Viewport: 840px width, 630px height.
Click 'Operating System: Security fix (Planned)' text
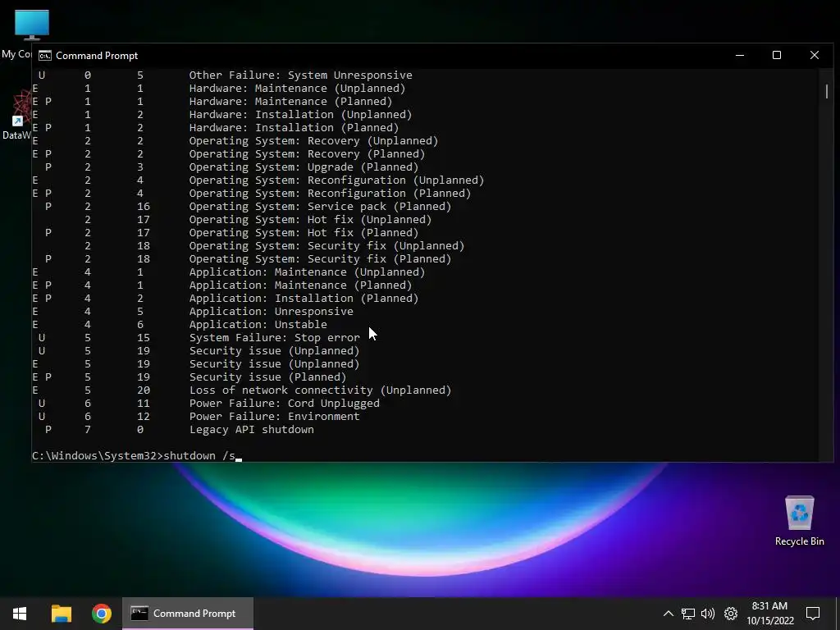(321, 258)
